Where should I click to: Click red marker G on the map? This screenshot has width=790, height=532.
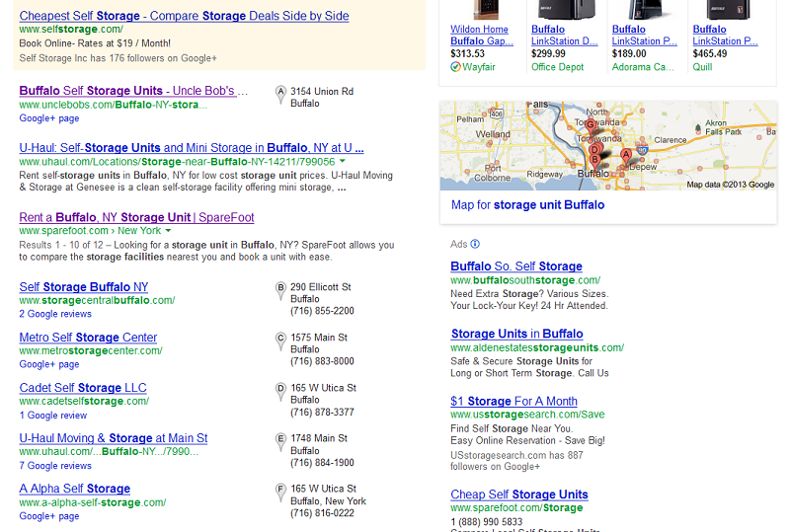(591, 126)
